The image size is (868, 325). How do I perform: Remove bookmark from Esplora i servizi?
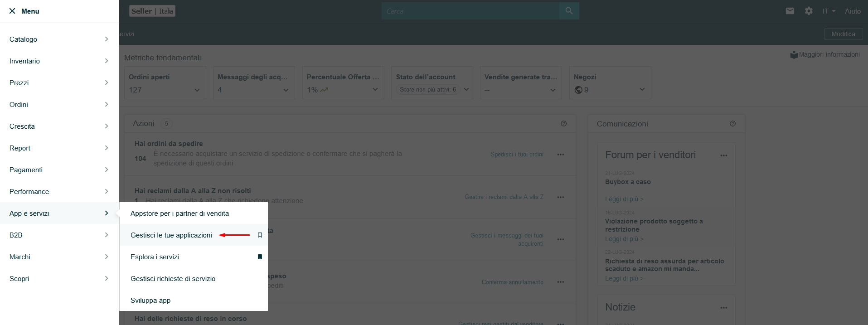(x=260, y=257)
